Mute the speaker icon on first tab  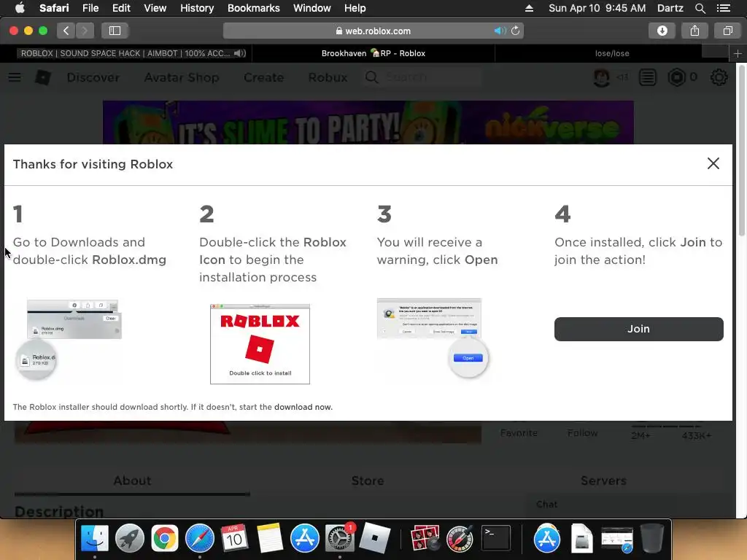click(240, 53)
